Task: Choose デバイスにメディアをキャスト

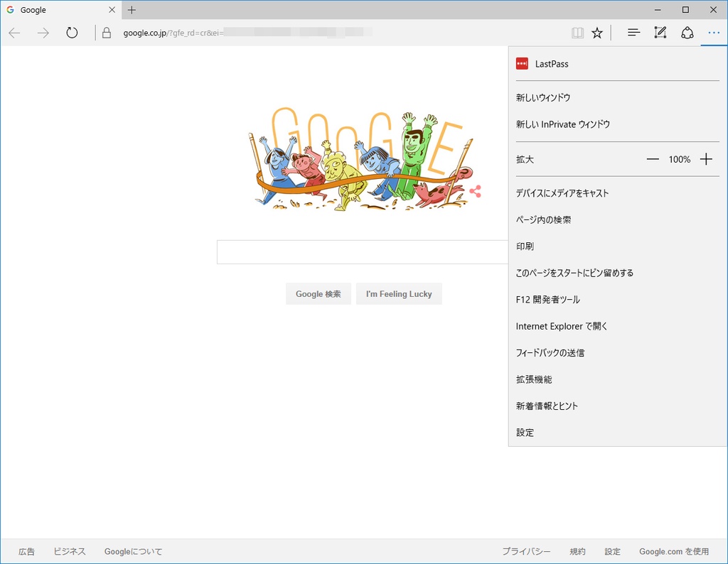Action: tap(618, 193)
